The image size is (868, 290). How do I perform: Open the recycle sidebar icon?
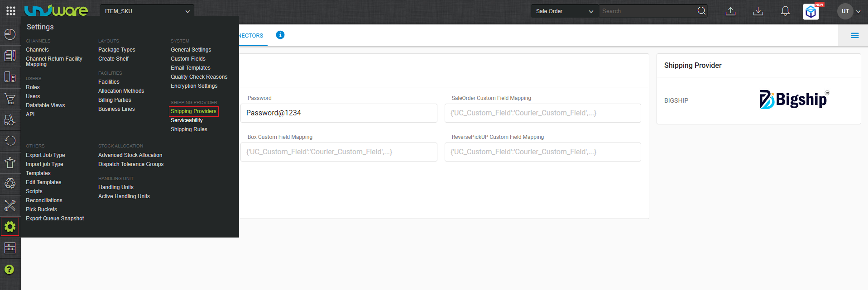[10, 183]
